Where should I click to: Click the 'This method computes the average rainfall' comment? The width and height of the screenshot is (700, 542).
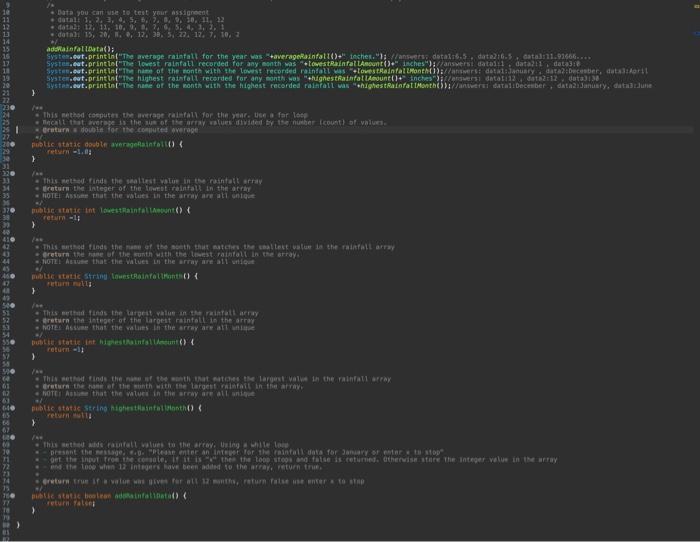pyautogui.click(x=171, y=115)
